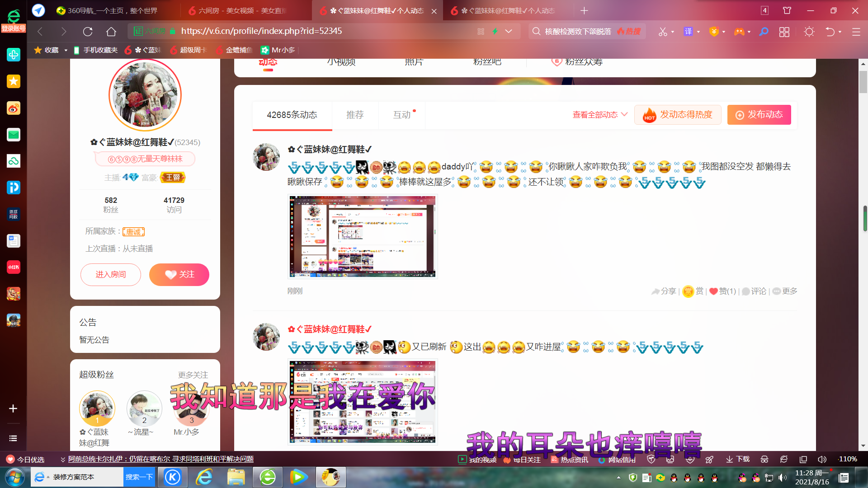868x488 pixels.
Task: Click the 关注 follow button
Action: [179, 275]
